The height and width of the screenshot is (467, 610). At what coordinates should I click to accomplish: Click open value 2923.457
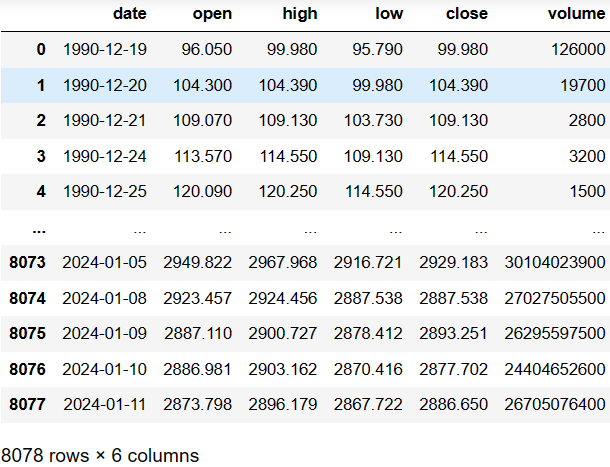click(198, 298)
